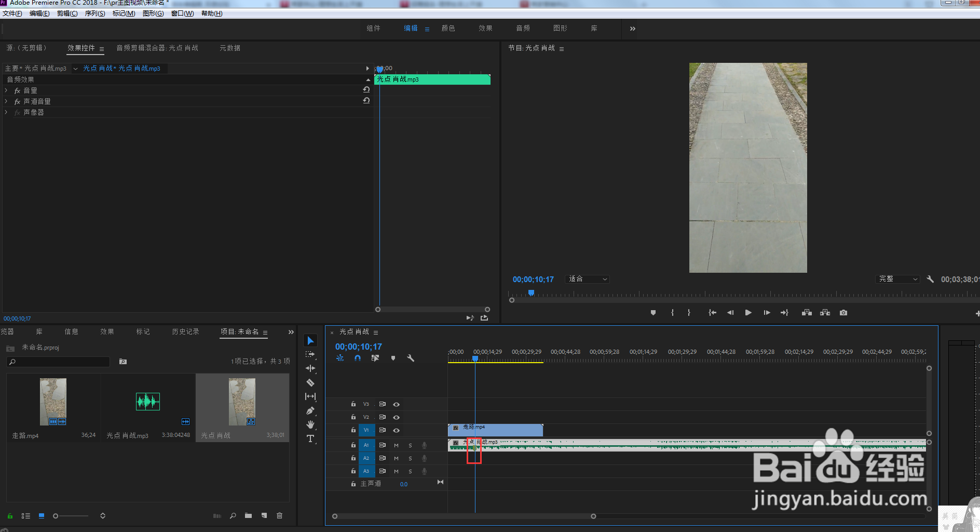
Task: Open the 文件(F) menu
Action: tap(12, 14)
